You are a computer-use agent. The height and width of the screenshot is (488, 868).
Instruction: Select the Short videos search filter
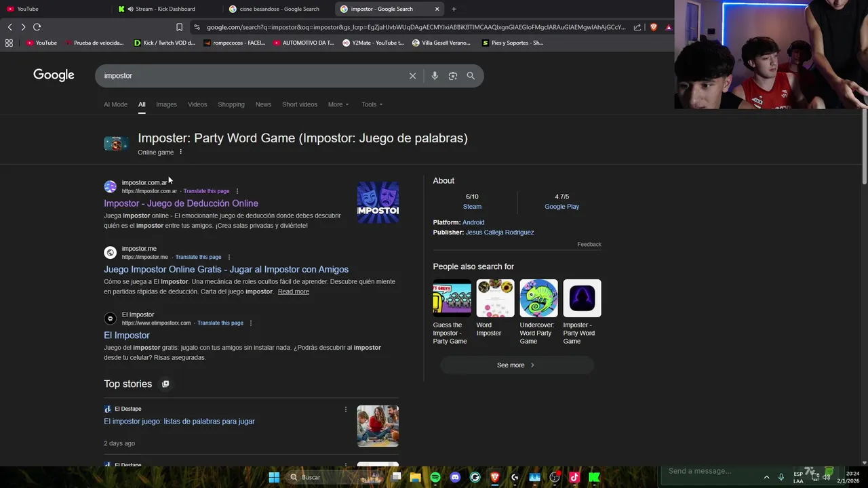pos(300,104)
